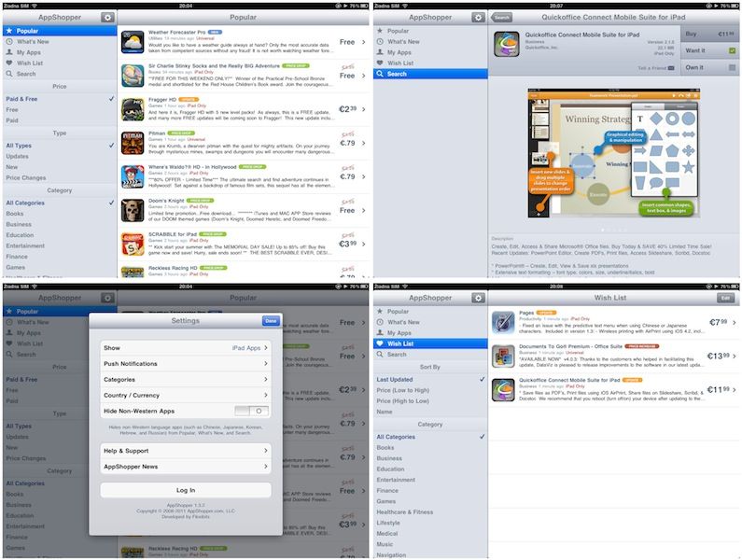Toggle the Hide Non-Western Apps switch
Viewport: 742px width, 560px height.
click(252, 411)
